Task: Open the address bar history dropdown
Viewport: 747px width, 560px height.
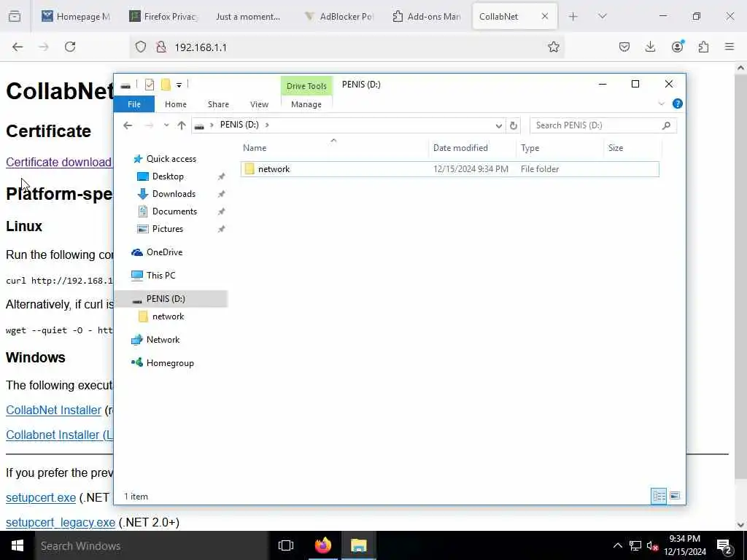Action: [498, 125]
